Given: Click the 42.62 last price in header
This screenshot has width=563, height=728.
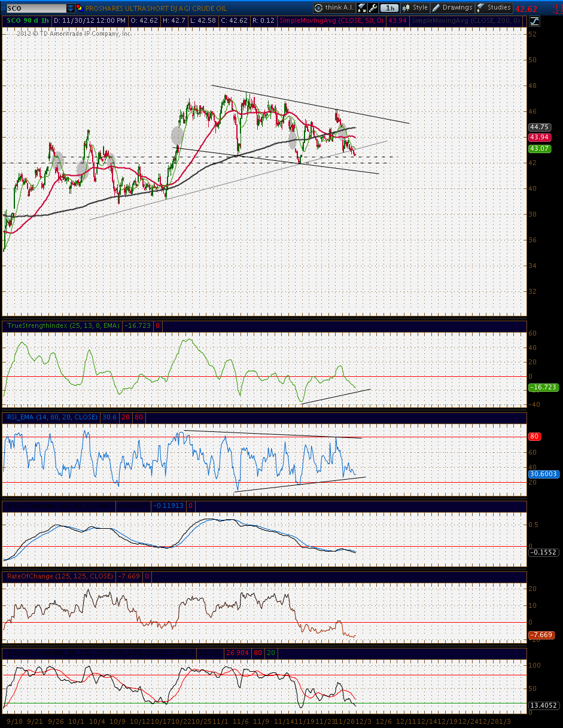Looking at the screenshot, I should [x=526, y=9].
